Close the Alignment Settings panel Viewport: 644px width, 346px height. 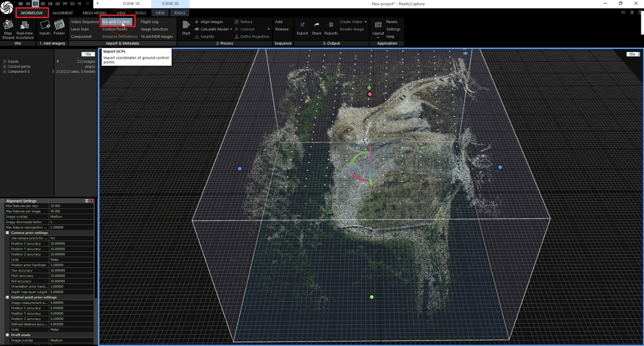coord(91,201)
